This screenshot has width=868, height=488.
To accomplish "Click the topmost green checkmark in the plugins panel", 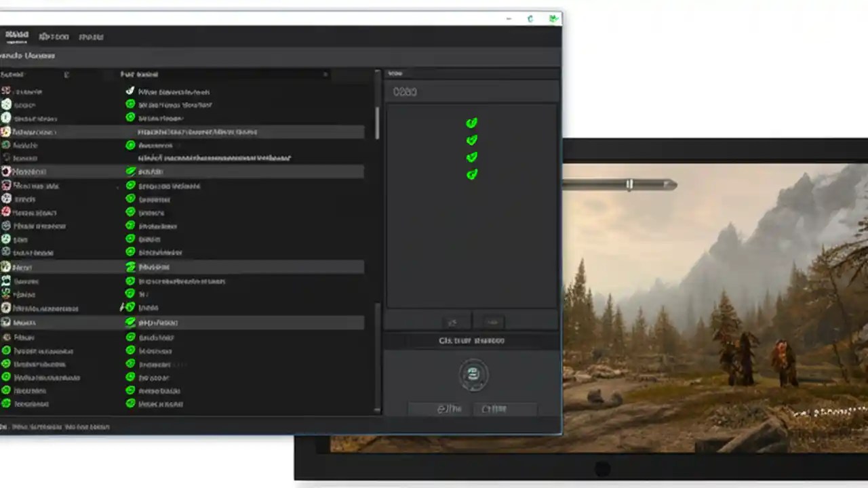I will (471, 123).
